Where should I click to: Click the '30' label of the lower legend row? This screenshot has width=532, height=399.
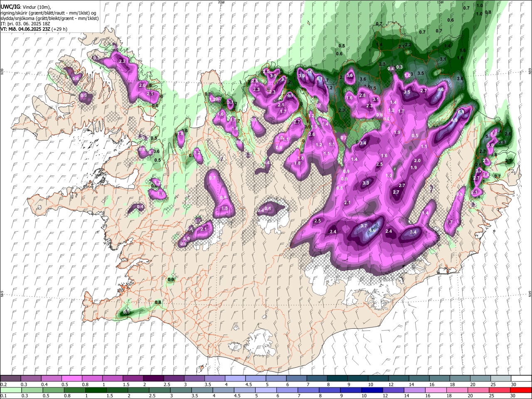(x=513, y=396)
